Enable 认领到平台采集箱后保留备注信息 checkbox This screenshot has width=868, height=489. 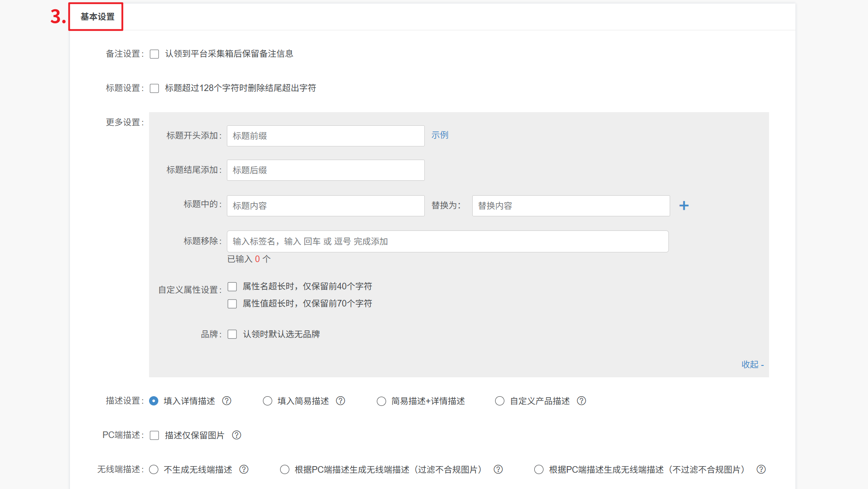click(154, 54)
